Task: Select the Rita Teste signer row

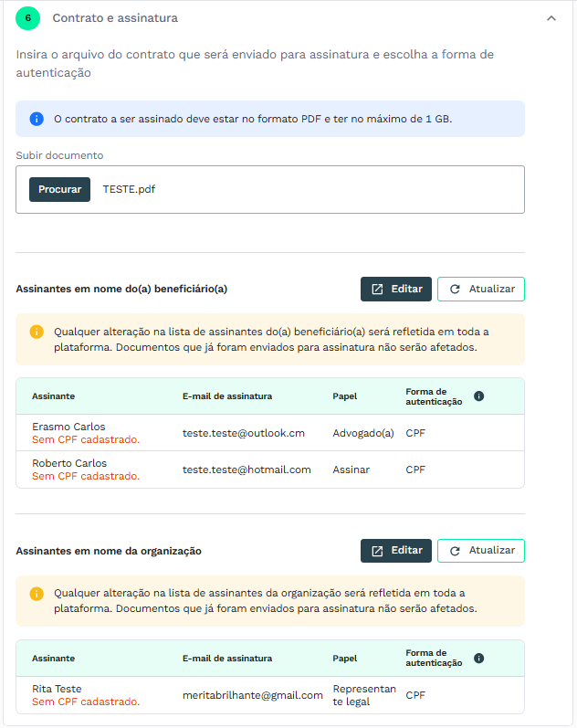Action: coord(270,695)
